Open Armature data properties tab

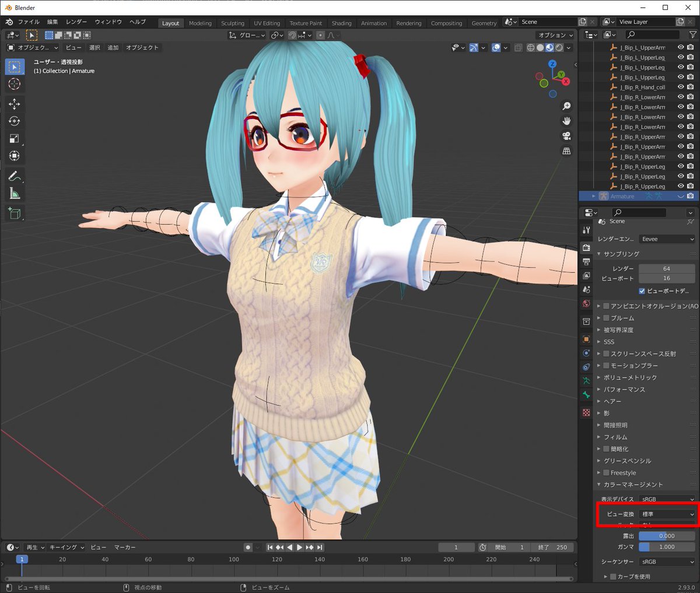[x=586, y=381]
